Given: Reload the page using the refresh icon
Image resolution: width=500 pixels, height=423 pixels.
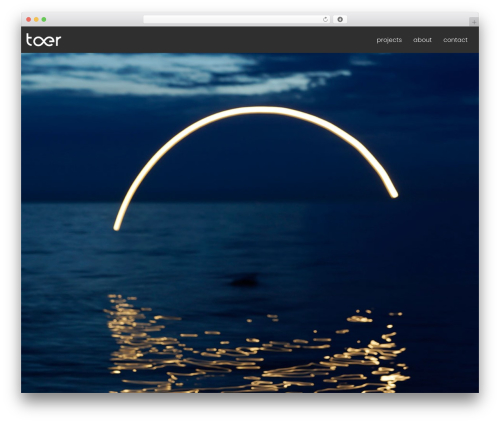Looking at the screenshot, I should pos(325,19).
